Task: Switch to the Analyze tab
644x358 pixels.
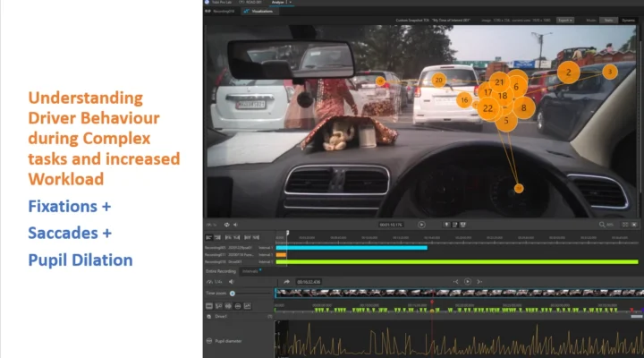Action: [277, 3]
